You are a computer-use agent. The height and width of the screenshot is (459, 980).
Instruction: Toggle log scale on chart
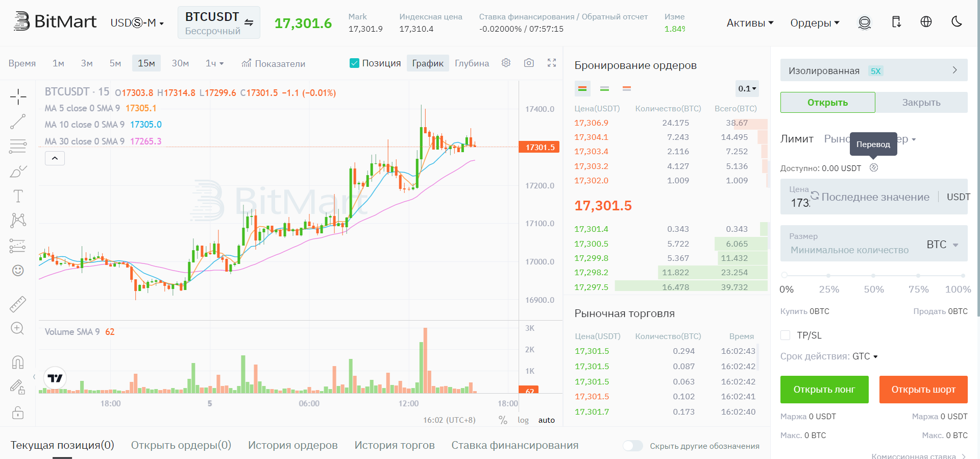coord(523,420)
